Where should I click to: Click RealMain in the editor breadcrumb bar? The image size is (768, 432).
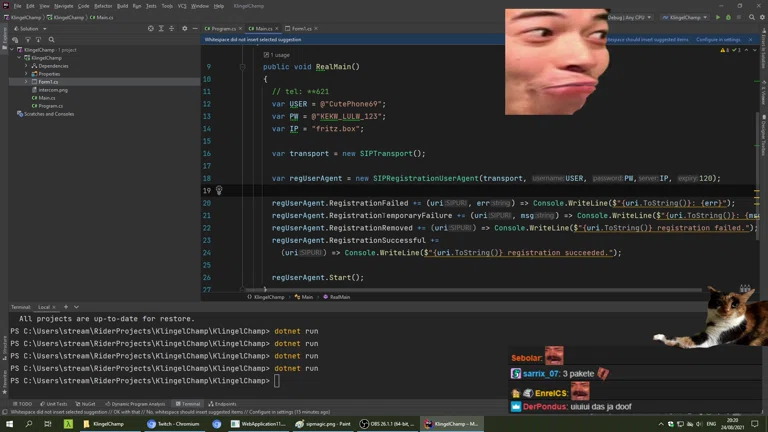[x=340, y=297]
